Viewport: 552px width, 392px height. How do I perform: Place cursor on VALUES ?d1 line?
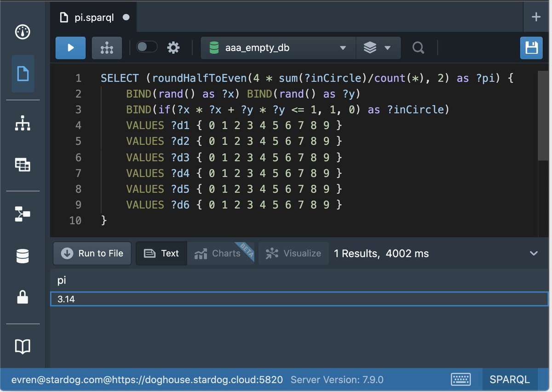click(234, 125)
